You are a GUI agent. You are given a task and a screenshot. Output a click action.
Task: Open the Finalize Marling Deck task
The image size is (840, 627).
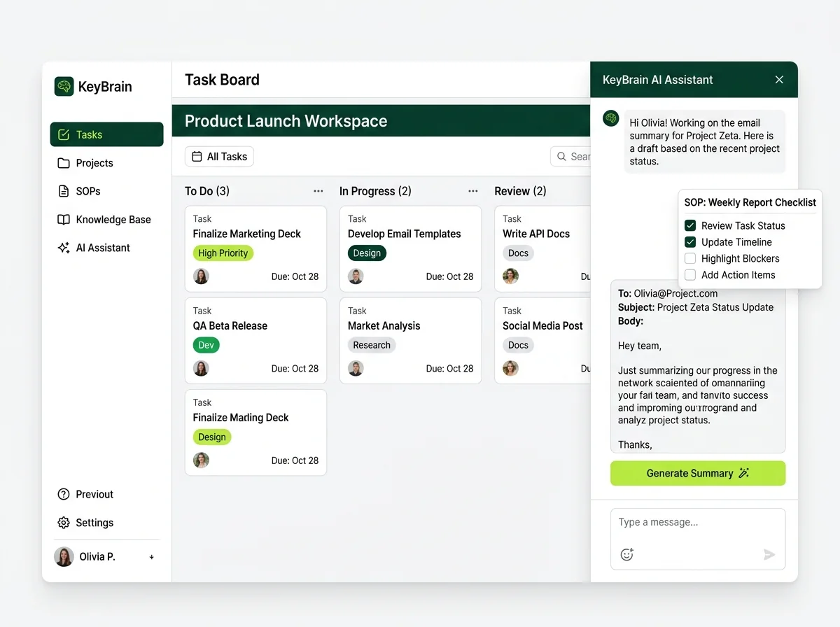[x=255, y=432]
